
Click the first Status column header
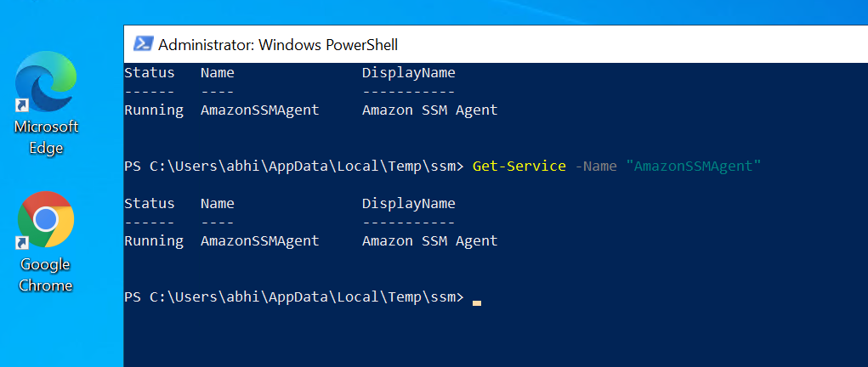pos(150,72)
